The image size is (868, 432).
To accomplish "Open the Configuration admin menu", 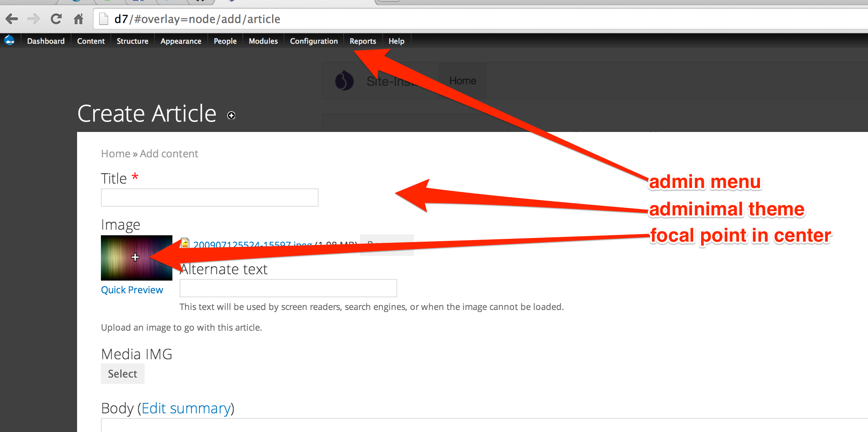I will tap(313, 41).
